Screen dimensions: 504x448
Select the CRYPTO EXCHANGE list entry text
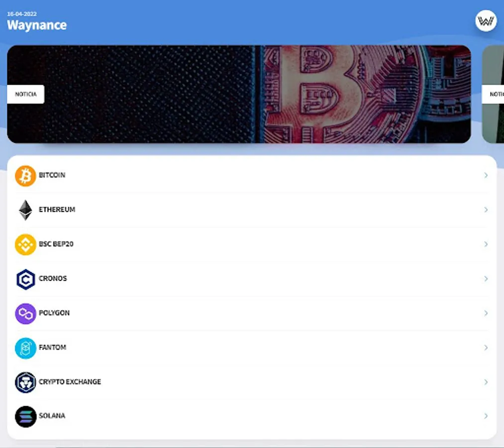[x=70, y=382]
